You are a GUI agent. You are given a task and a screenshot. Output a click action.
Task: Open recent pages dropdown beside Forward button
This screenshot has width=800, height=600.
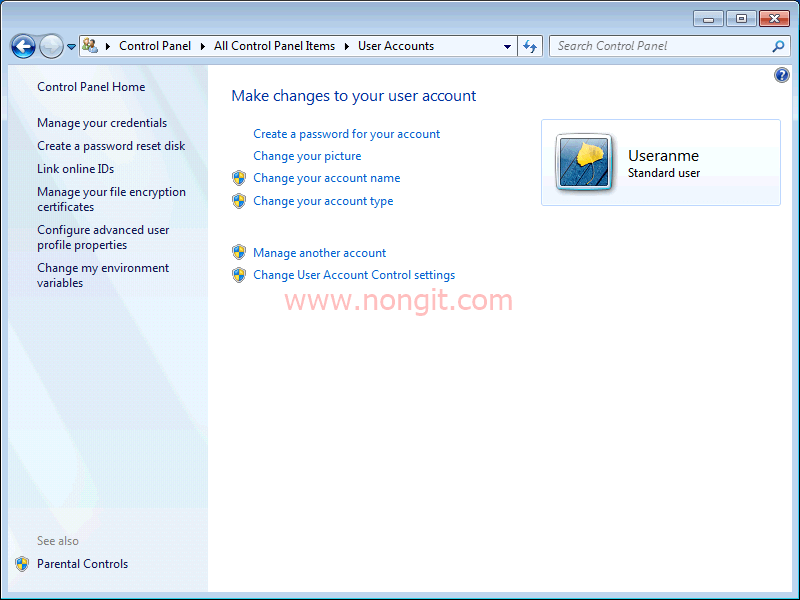71,46
